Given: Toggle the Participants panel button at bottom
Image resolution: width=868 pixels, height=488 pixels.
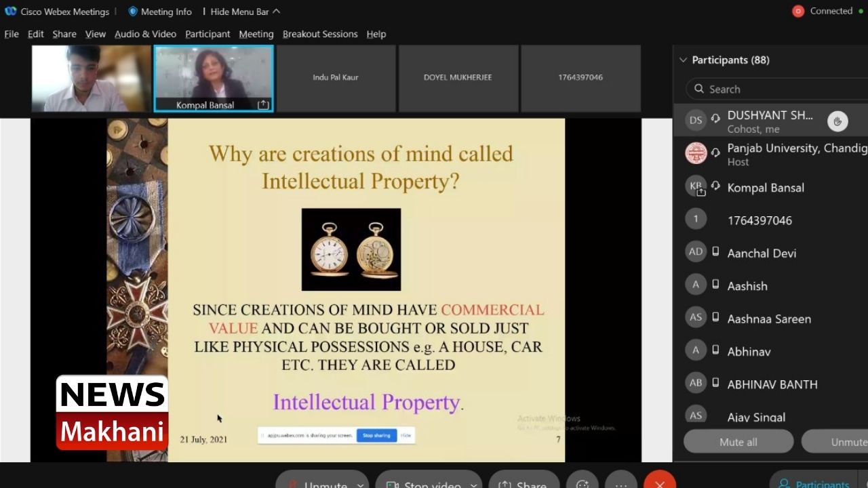Looking at the screenshot, I should tap(814, 483).
